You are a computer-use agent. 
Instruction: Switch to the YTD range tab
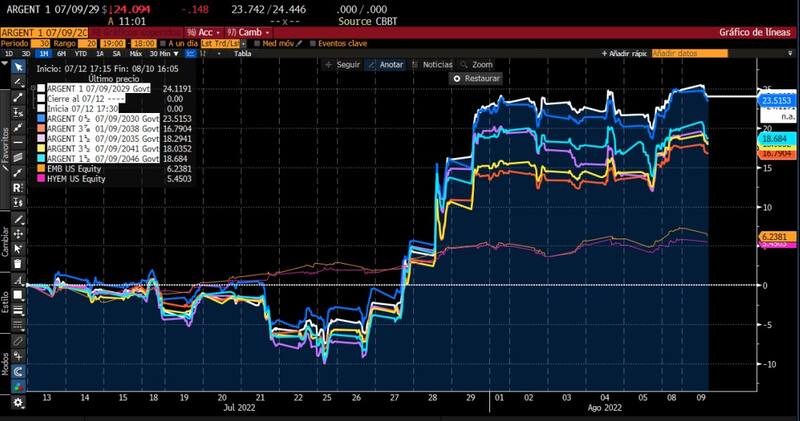tap(76, 54)
